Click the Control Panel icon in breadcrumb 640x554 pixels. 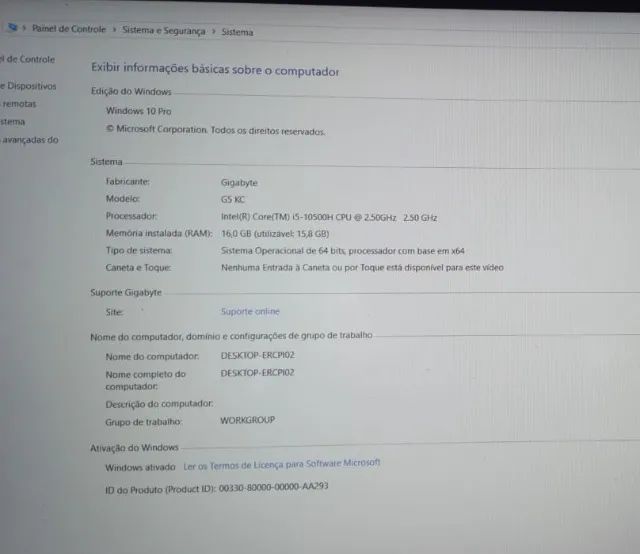pyautogui.click(x=13, y=27)
